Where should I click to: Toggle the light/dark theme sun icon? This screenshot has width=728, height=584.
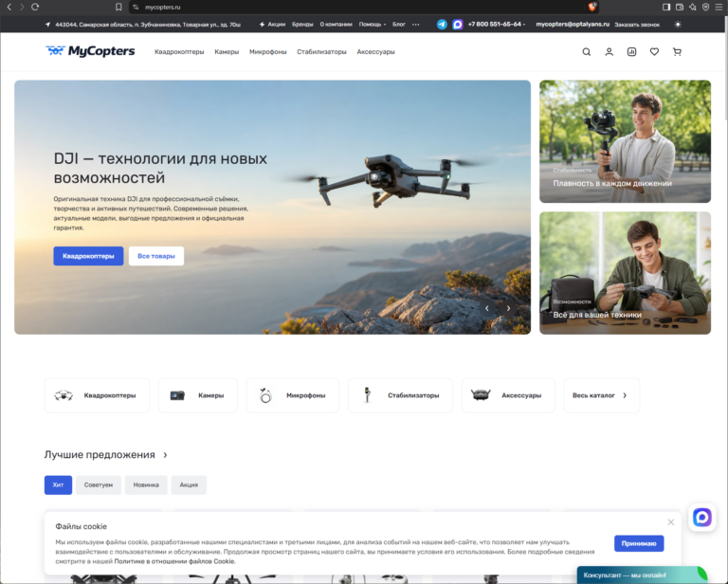(678, 24)
